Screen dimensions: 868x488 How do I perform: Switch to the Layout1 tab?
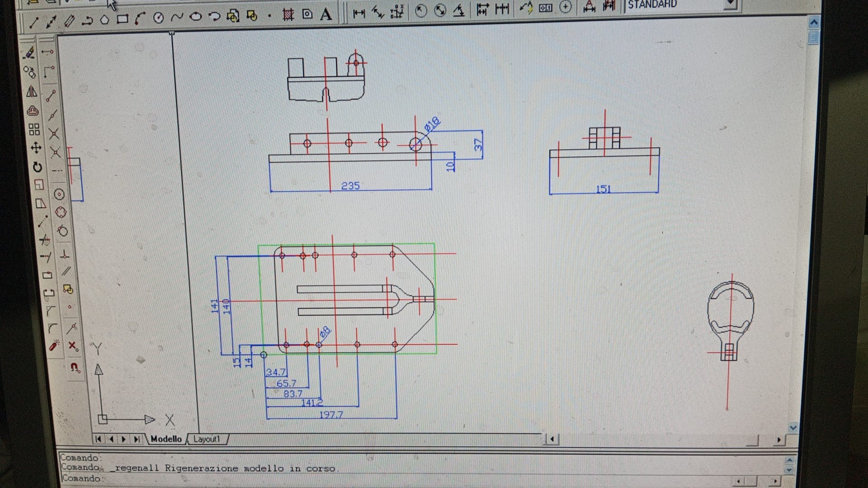(x=207, y=439)
